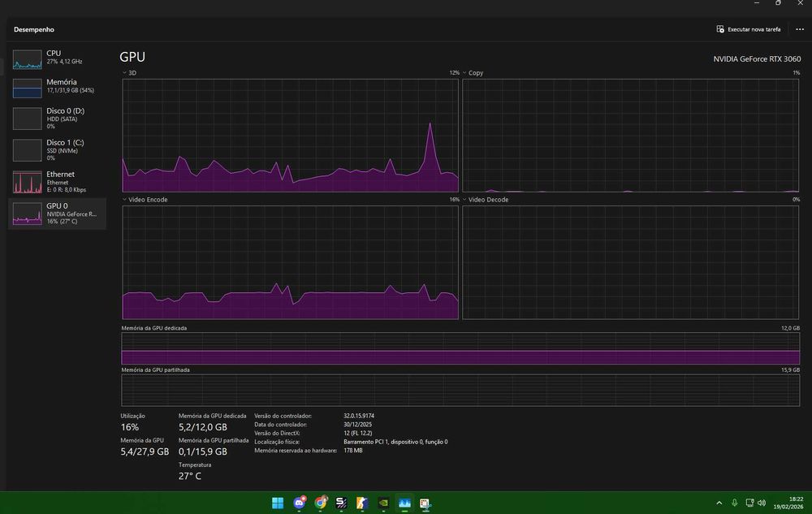812x514 pixels.
Task: Click the 12,0 GB dedicated memory label
Action: [x=790, y=328]
